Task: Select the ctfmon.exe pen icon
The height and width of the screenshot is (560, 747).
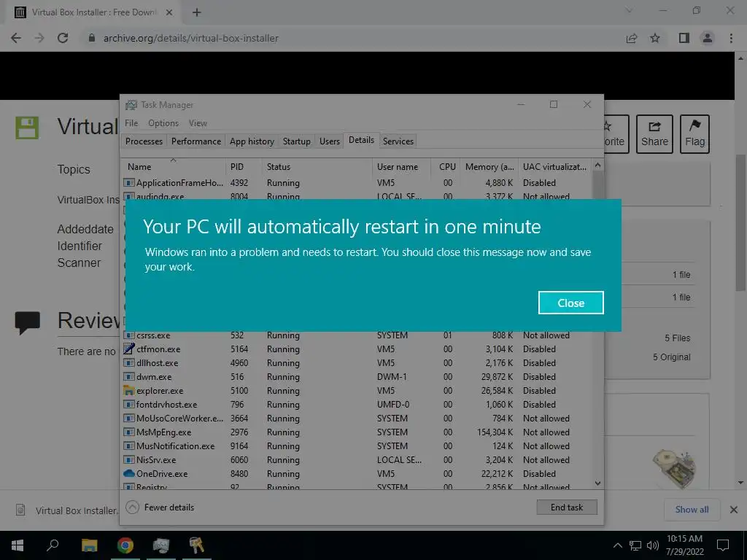Action: tap(128, 349)
